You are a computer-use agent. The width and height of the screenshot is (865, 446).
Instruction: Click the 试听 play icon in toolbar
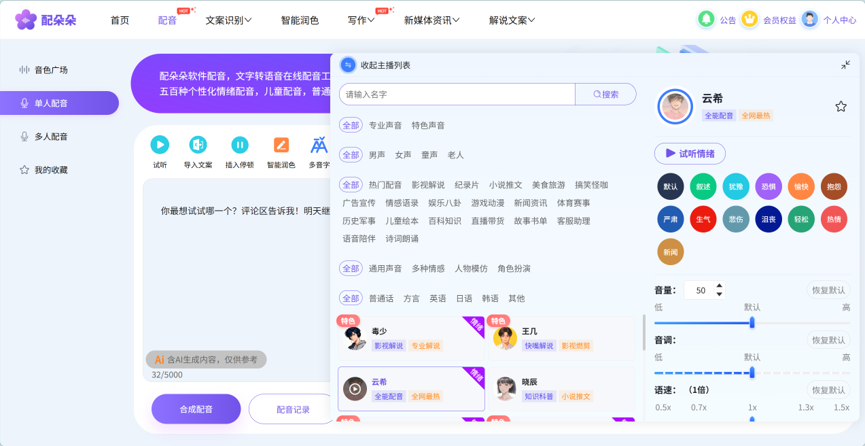click(160, 145)
